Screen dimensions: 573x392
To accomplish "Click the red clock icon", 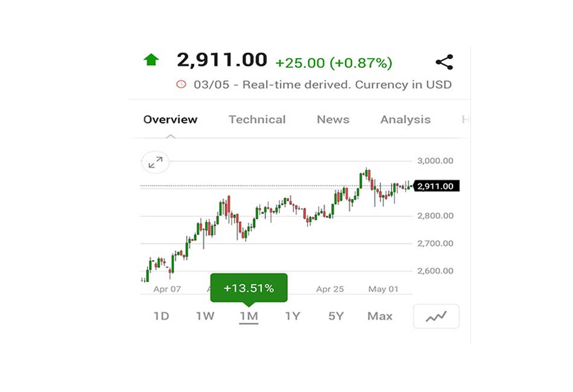I will [181, 84].
